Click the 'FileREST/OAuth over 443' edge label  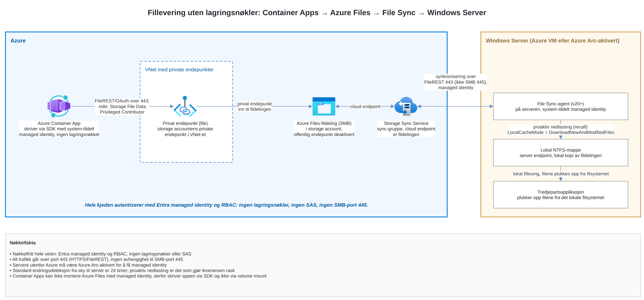click(122, 106)
